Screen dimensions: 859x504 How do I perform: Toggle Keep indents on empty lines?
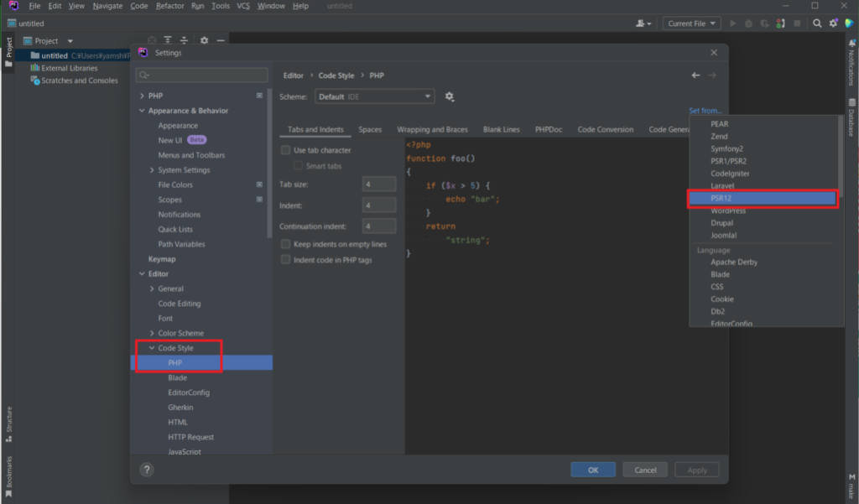coord(286,243)
